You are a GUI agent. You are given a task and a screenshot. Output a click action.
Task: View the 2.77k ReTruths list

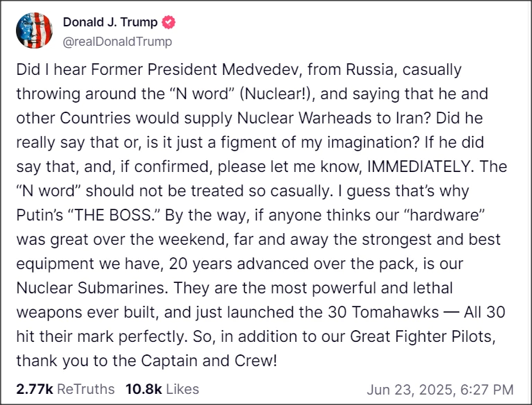tap(65, 388)
